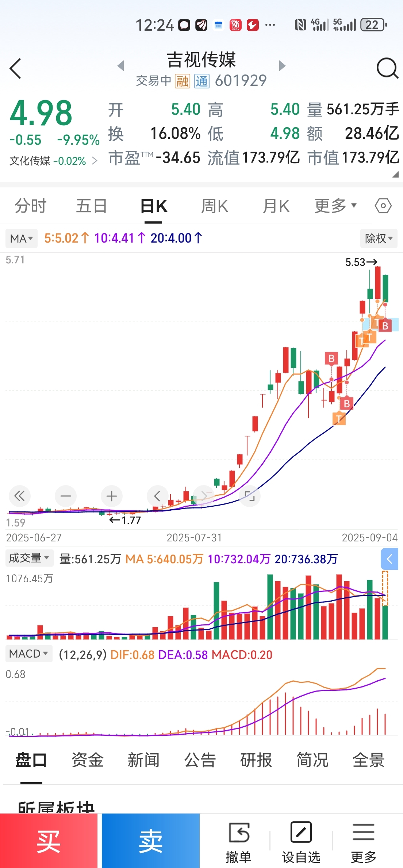Tap the 量:561.25万 volume readout
The width and height of the screenshot is (403, 868).
point(90,559)
